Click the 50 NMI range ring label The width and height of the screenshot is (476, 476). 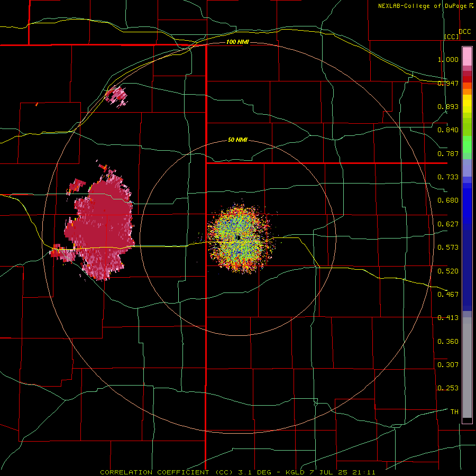(237, 140)
